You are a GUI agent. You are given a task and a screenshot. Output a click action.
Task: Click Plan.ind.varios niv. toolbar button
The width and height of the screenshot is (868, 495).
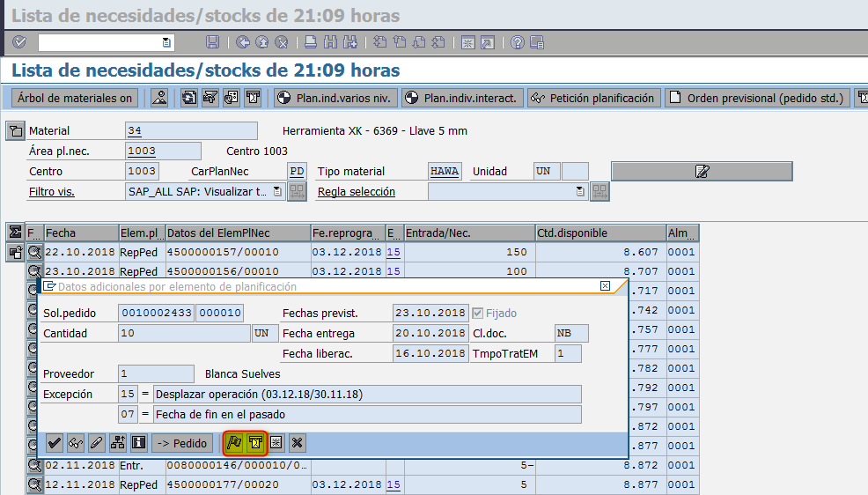335,98
